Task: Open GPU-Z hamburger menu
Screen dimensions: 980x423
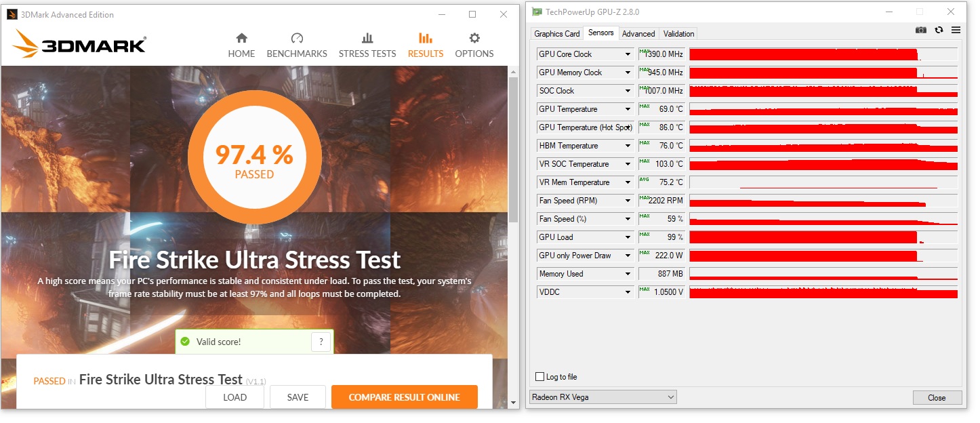Action: click(x=956, y=30)
